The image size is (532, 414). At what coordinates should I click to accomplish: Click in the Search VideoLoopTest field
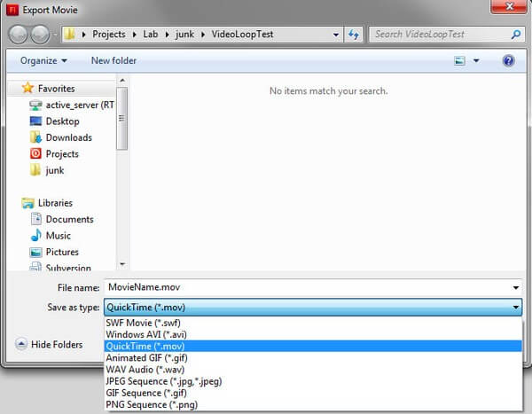pyautogui.click(x=440, y=35)
